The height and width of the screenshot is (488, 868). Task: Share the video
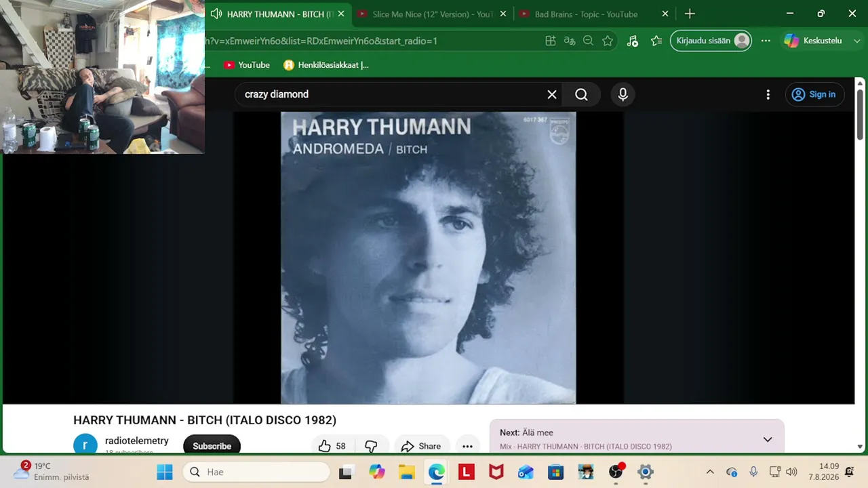click(x=421, y=446)
